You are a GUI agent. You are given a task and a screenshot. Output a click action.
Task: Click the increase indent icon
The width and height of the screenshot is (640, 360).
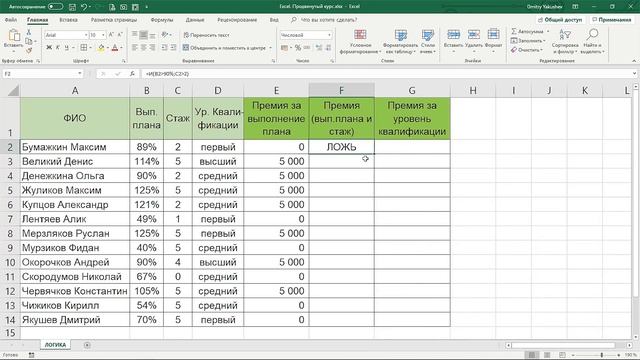tap(173, 48)
